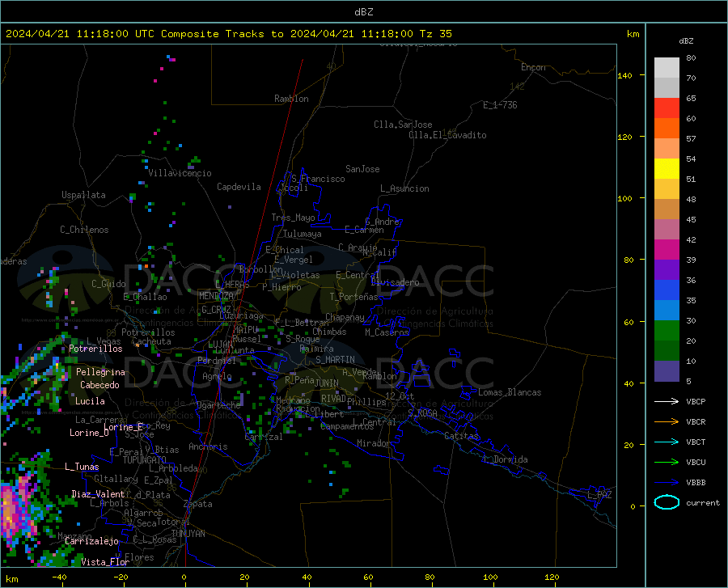Screen dimensions: 728x588
Task: Click the Divisadero place label
Action: [395, 282]
